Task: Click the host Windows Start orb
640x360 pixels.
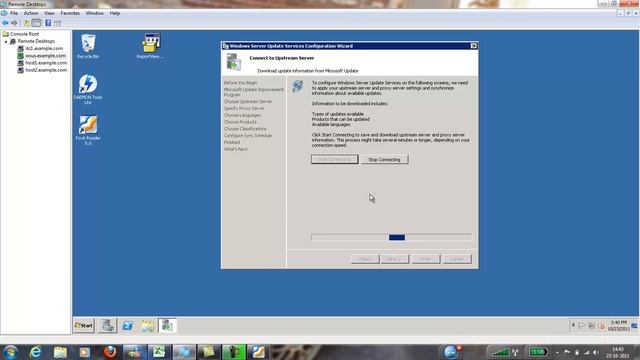Action: [10, 352]
